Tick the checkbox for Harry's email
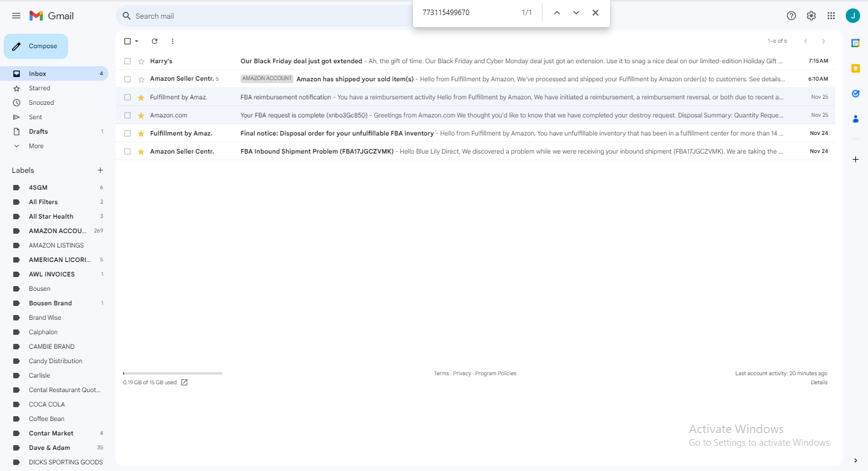 127,61
